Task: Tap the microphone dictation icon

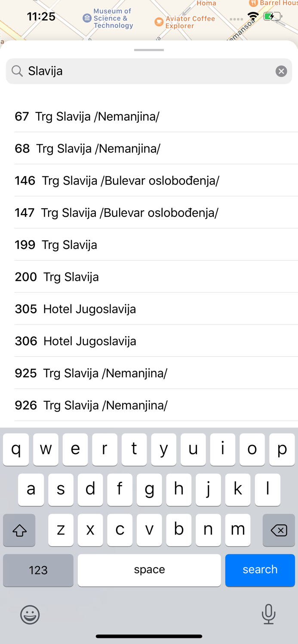Action: (x=268, y=614)
